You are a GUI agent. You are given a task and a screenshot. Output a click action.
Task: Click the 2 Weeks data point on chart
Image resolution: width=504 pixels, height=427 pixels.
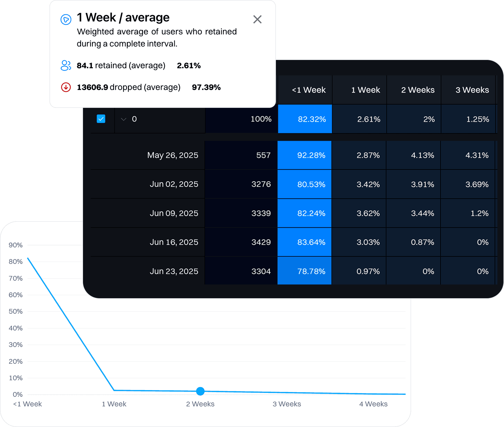pos(200,391)
